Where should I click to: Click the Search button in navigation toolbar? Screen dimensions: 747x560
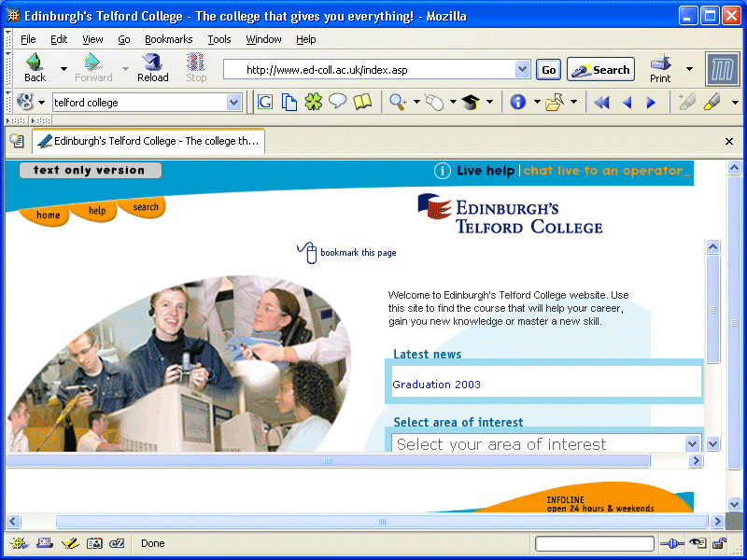pos(600,70)
